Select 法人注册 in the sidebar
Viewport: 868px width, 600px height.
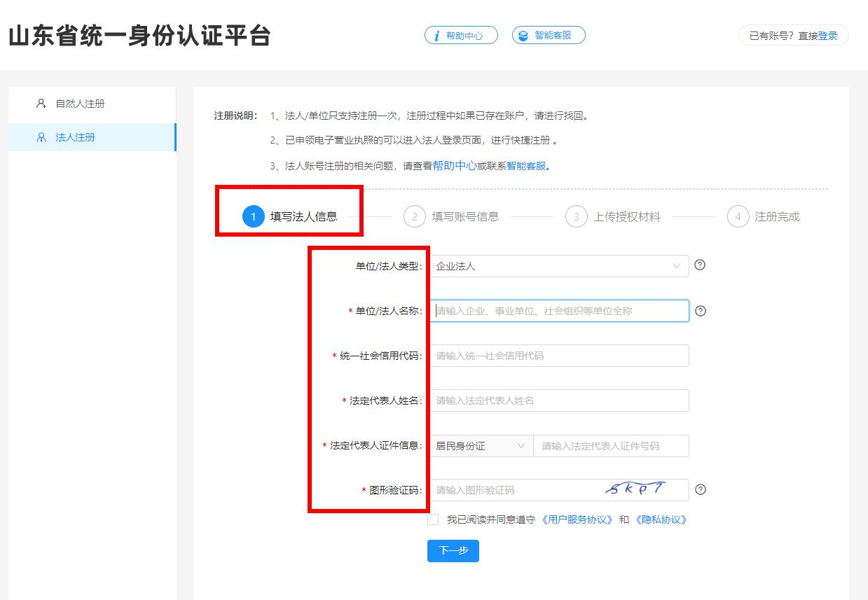tap(75, 137)
